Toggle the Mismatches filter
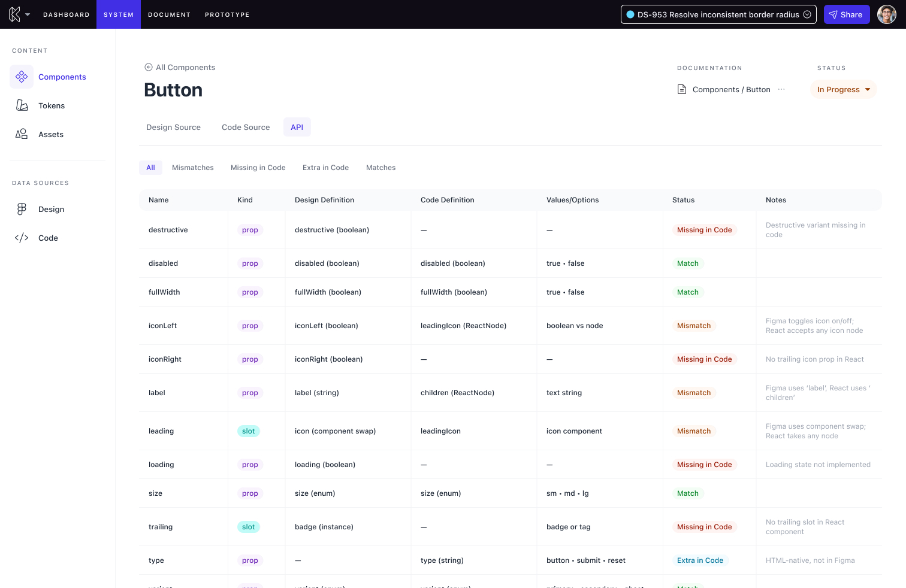Viewport: 906px width, 588px height. point(192,168)
